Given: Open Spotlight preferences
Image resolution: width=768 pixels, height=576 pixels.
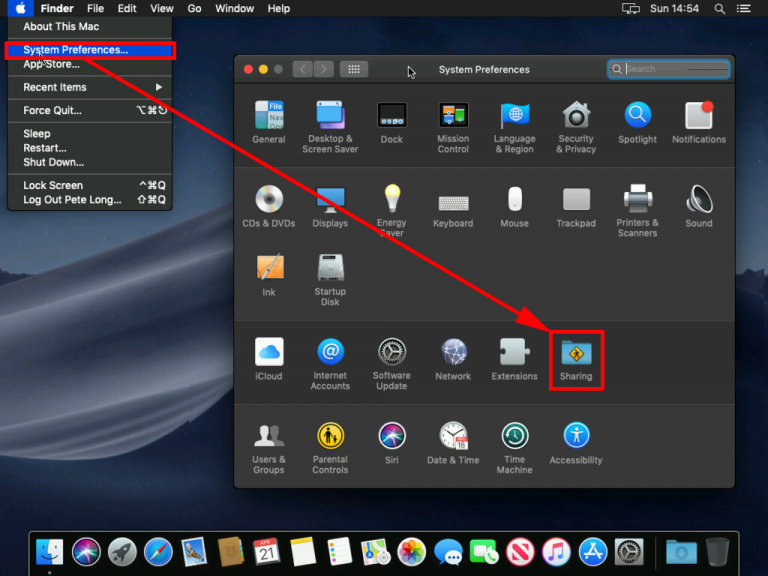Looking at the screenshot, I should coord(637,122).
